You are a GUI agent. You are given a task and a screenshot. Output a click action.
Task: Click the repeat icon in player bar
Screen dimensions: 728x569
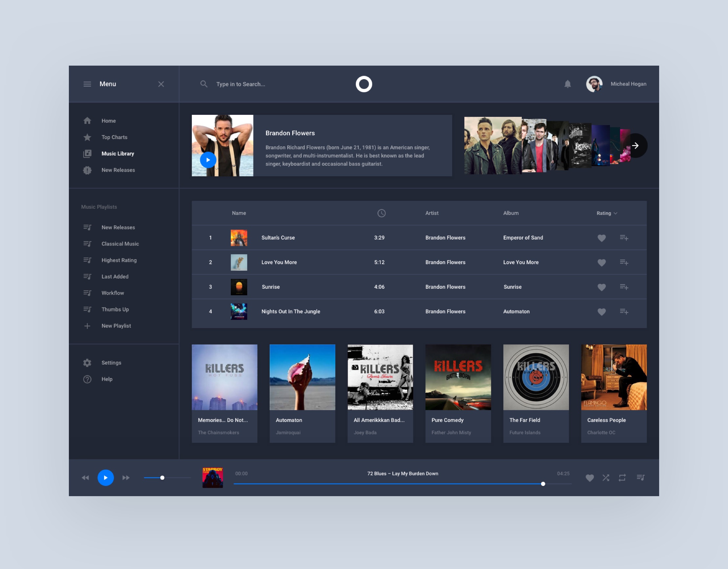click(622, 478)
